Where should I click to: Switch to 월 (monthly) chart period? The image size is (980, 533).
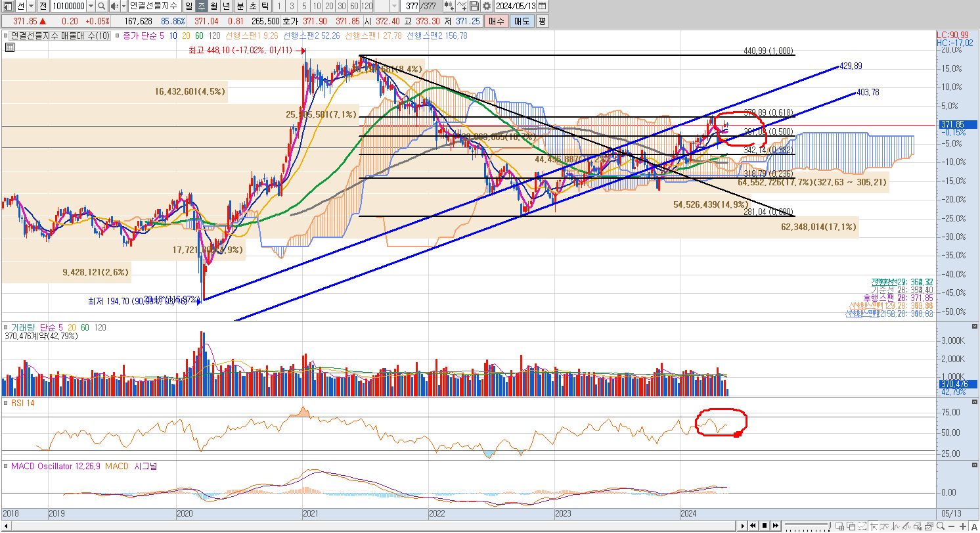pyautogui.click(x=213, y=6)
